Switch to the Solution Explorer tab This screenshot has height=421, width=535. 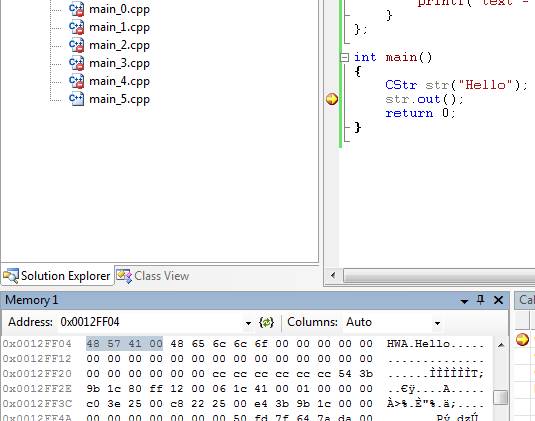click(57, 276)
